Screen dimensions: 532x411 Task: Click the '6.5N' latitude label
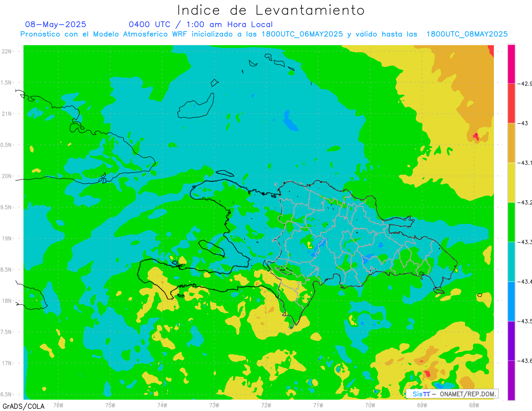pos(5,394)
